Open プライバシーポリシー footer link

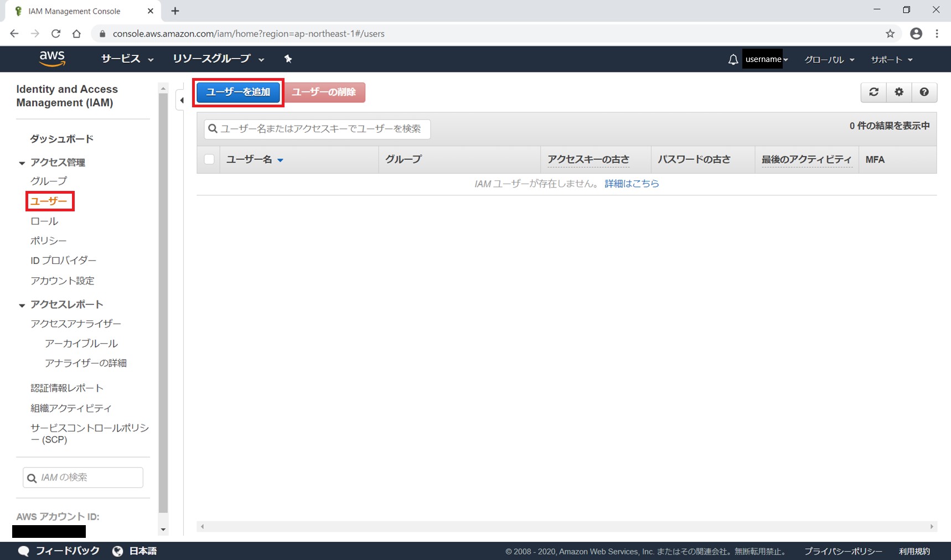tap(843, 552)
